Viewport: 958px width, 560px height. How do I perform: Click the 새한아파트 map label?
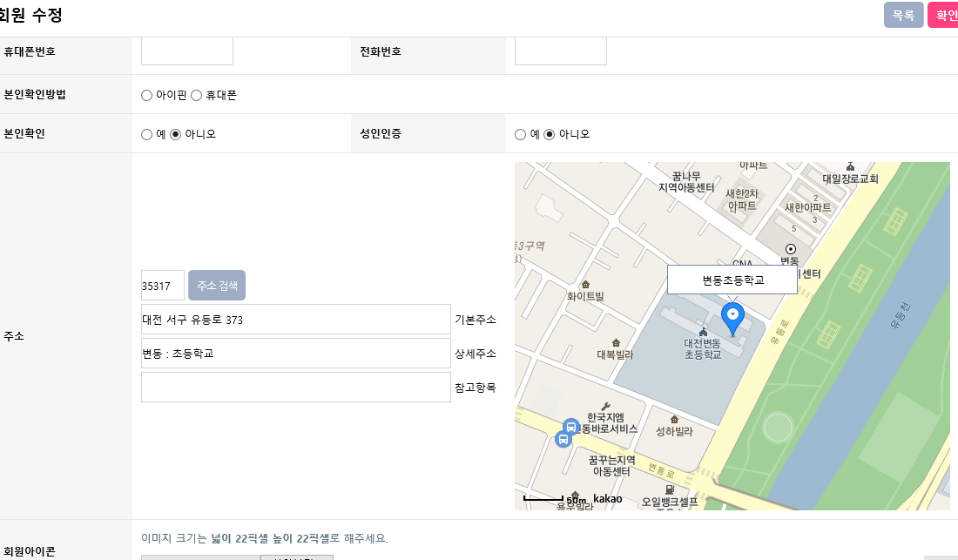[807, 207]
